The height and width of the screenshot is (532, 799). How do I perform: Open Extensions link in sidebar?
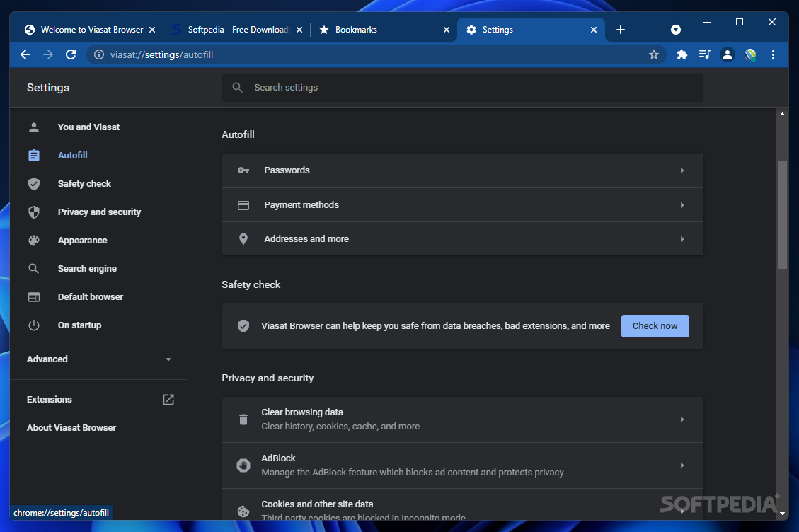point(50,400)
